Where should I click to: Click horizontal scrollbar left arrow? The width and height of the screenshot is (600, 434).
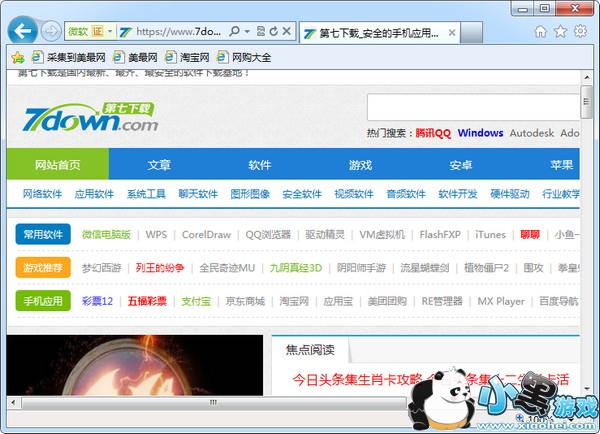pyautogui.click(x=13, y=402)
